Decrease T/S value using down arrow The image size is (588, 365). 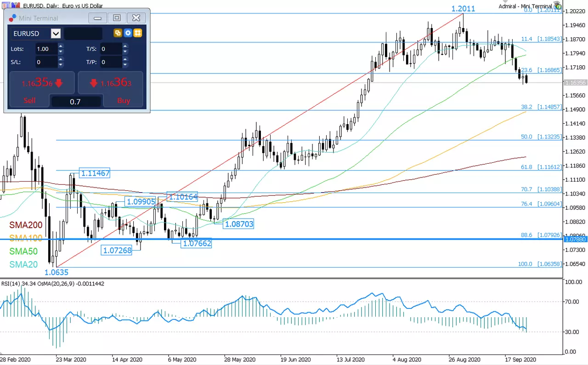coord(125,51)
